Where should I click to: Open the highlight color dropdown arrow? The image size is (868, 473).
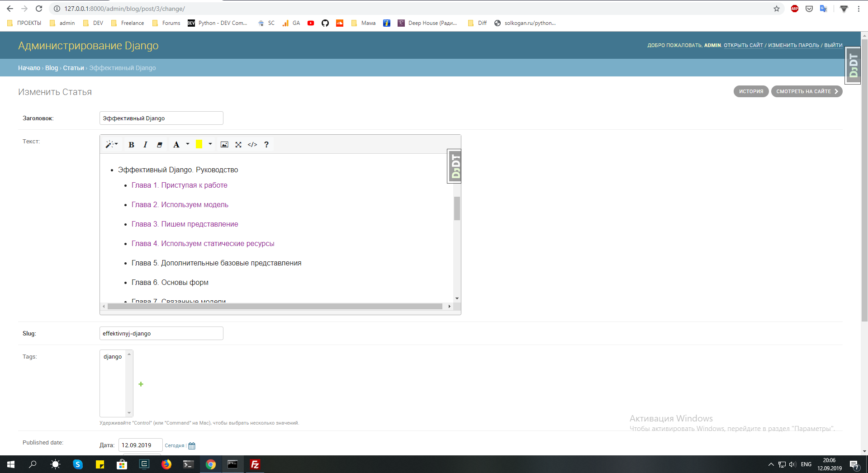tap(210, 144)
